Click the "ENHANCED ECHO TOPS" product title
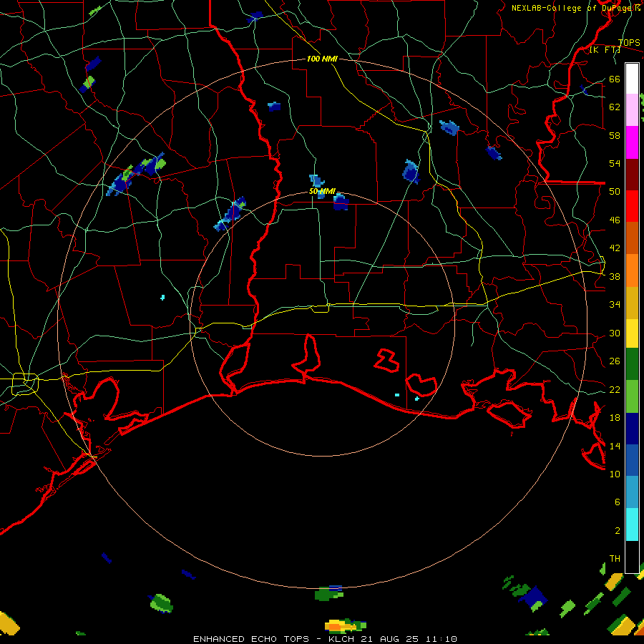644x644 pixels. (x=251, y=639)
